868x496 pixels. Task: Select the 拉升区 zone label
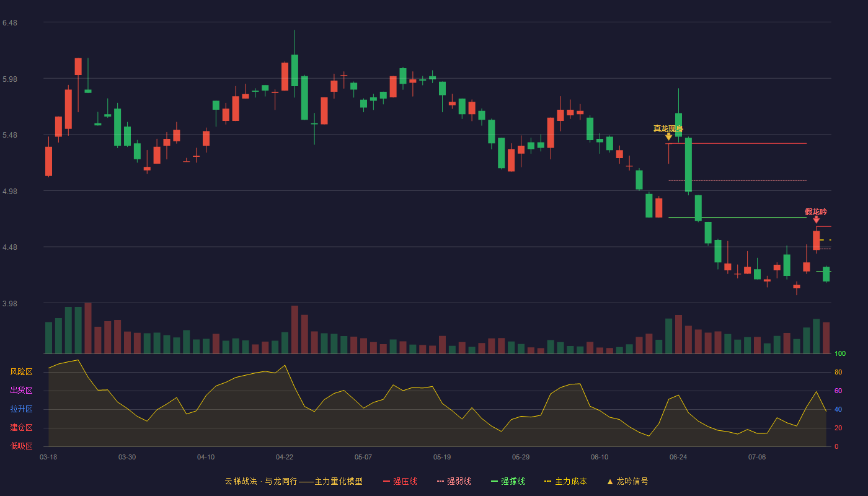pos(21,409)
